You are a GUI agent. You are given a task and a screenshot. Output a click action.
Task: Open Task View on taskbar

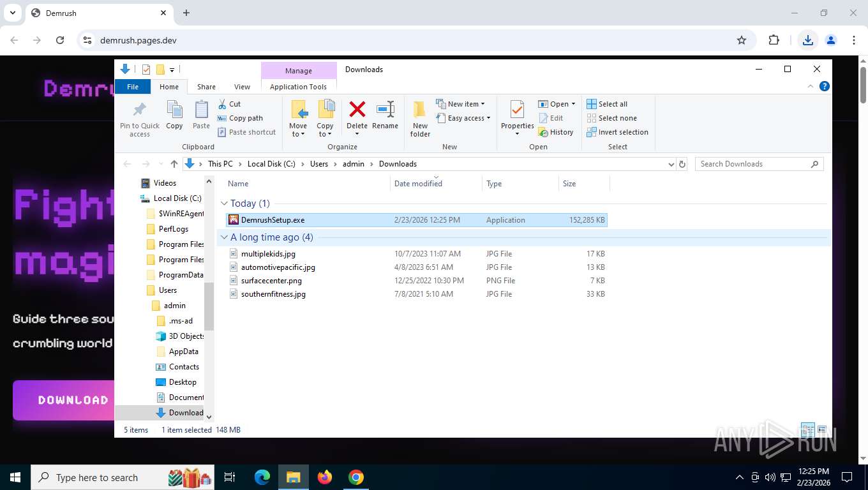pyautogui.click(x=230, y=477)
